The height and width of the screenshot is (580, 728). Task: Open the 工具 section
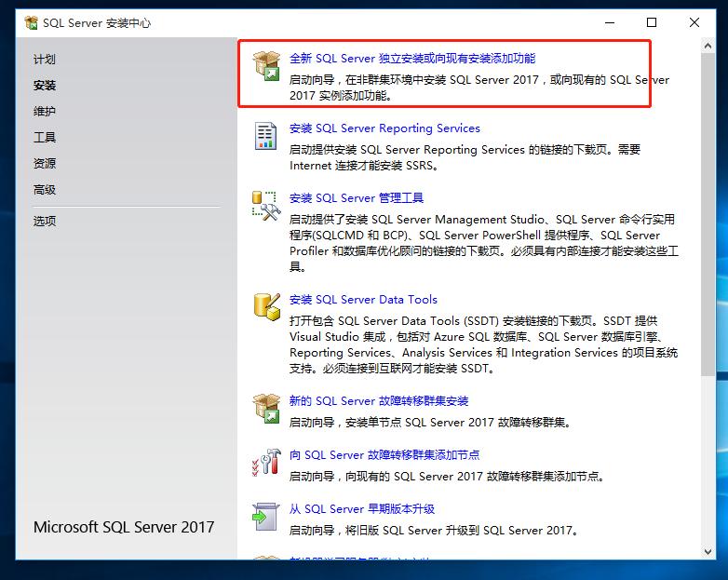pos(44,138)
